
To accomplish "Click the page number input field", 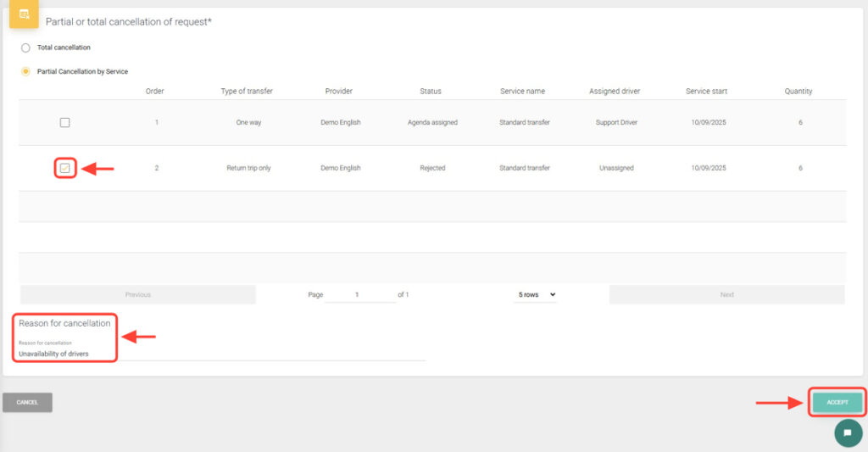I will [358, 294].
